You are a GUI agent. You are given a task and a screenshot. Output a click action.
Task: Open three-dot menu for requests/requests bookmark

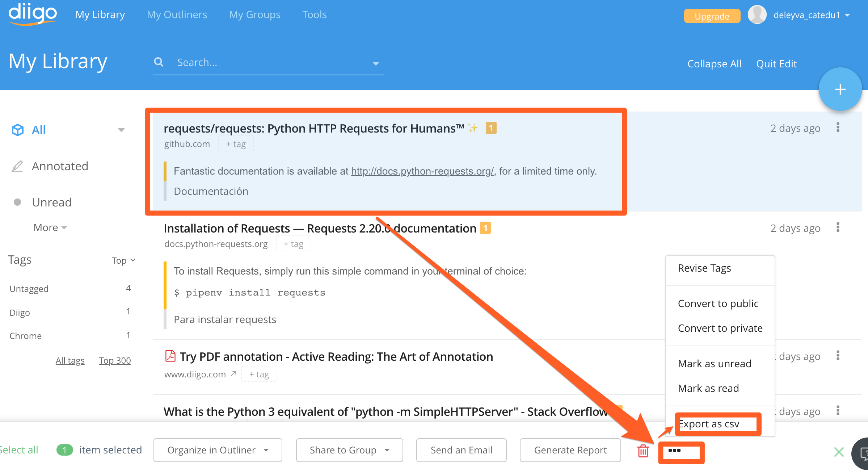click(838, 127)
